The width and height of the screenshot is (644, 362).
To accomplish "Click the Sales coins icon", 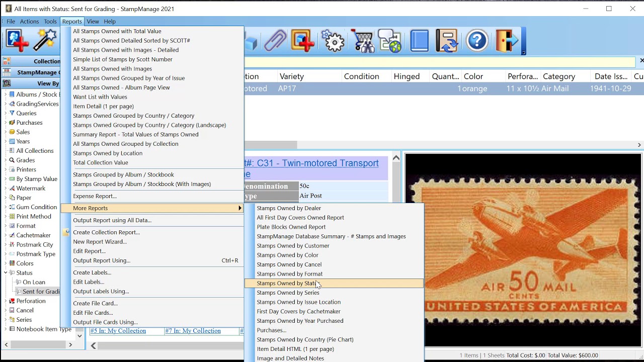I will (x=12, y=132).
